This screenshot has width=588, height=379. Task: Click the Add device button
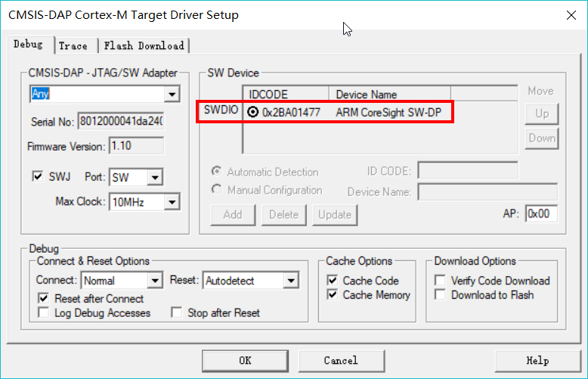[233, 215]
